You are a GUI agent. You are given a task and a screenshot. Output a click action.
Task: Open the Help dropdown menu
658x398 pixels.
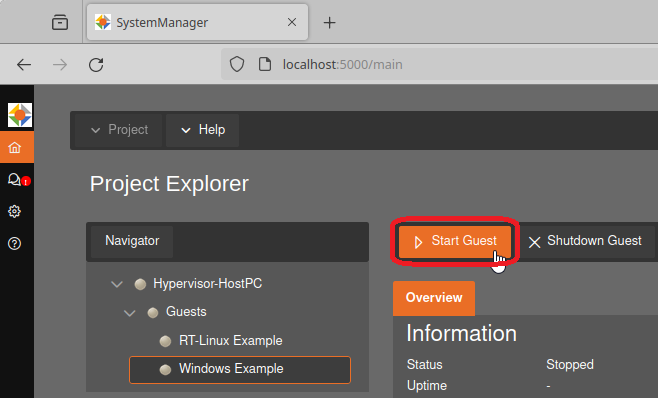203,130
